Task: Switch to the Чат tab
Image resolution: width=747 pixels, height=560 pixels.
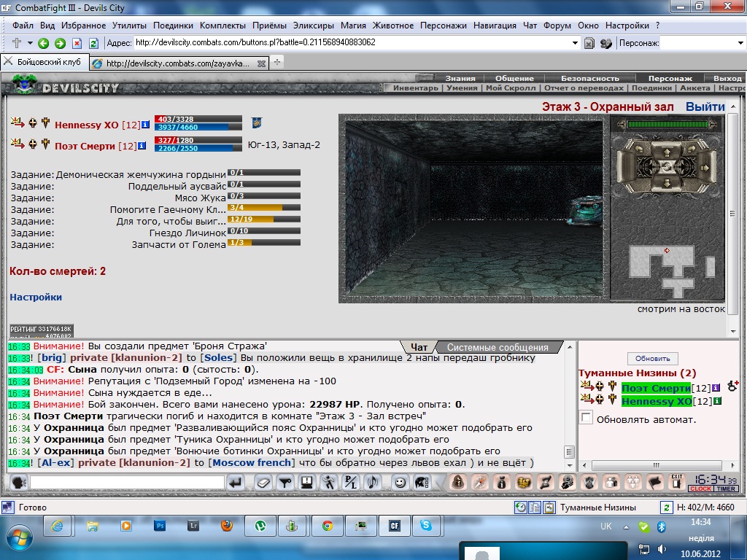Action: click(418, 347)
